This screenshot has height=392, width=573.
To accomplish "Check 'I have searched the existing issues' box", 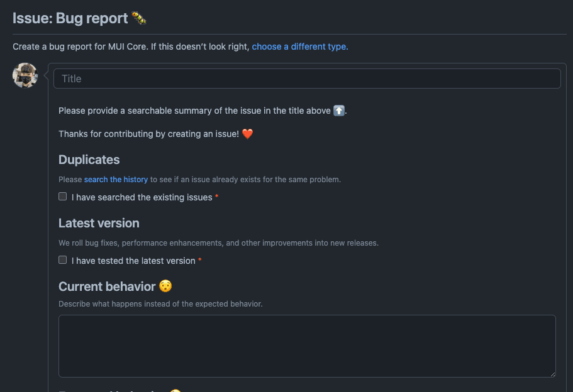I will 63,197.
